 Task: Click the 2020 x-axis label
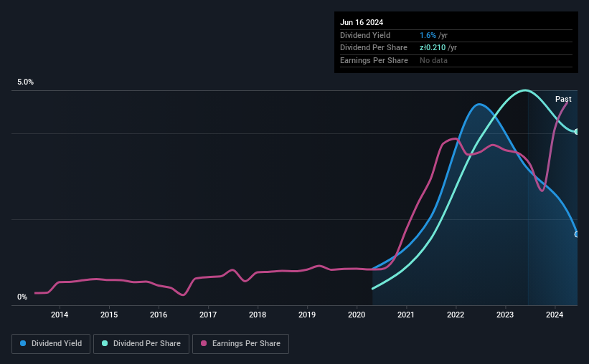click(x=357, y=315)
